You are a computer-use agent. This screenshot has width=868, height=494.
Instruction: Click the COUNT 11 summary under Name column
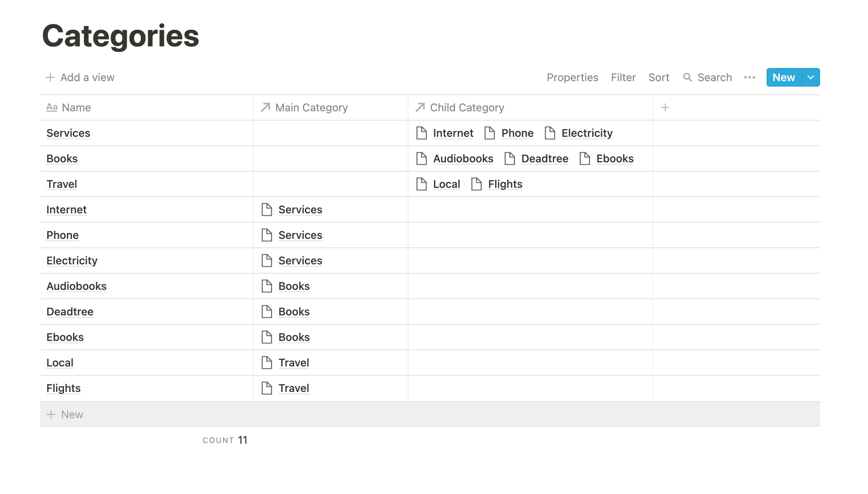225,440
